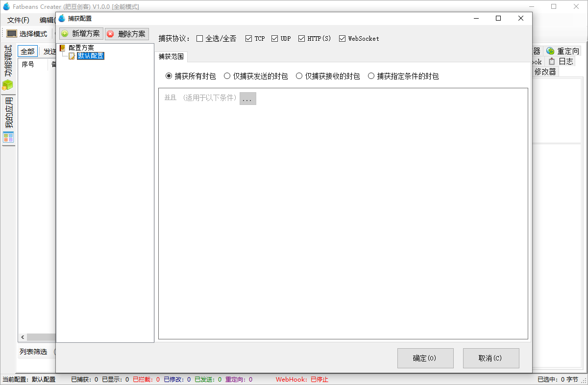Click the blue droplet icon in 捕获配置 titlebar

tap(62, 18)
